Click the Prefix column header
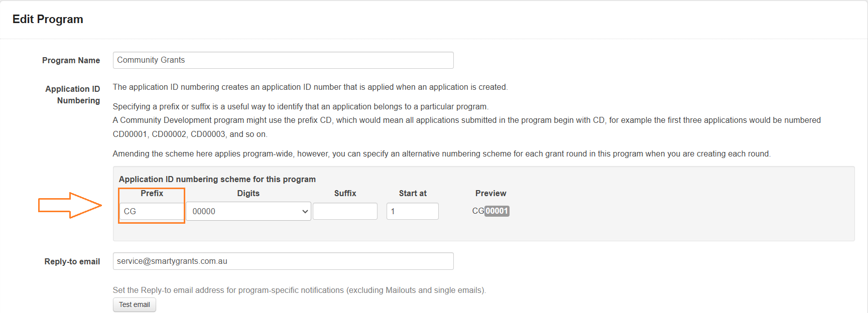Screen dimensions: 868x313 [x=152, y=194]
